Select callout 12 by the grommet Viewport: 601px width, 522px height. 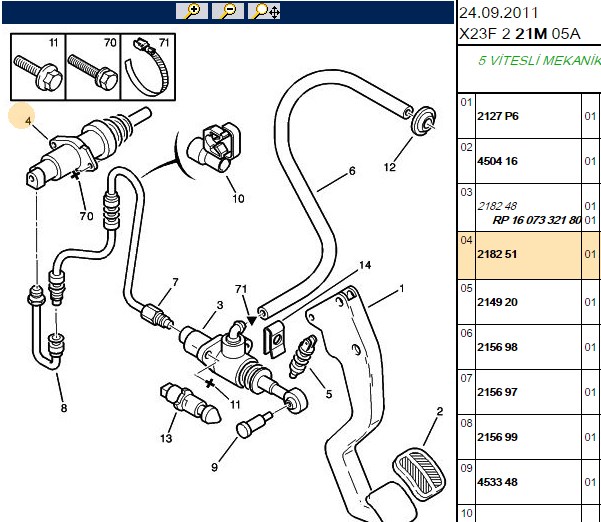click(x=389, y=167)
